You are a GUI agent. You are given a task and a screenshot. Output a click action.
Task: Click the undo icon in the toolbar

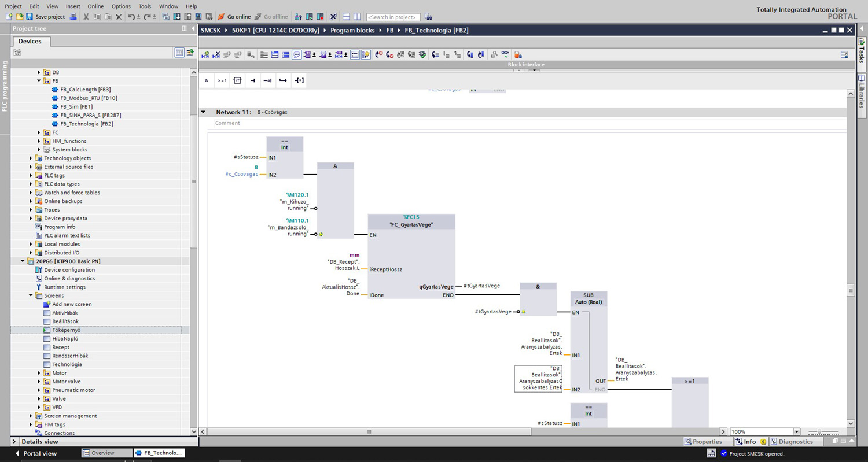click(131, 17)
